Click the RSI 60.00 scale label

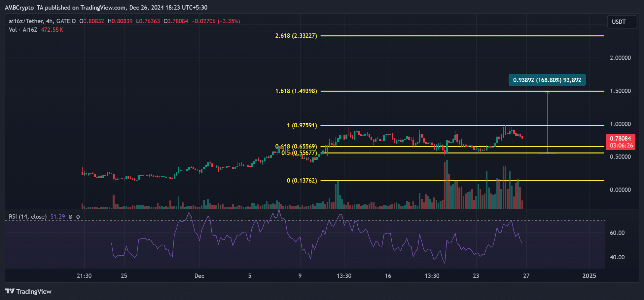click(x=617, y=233)
